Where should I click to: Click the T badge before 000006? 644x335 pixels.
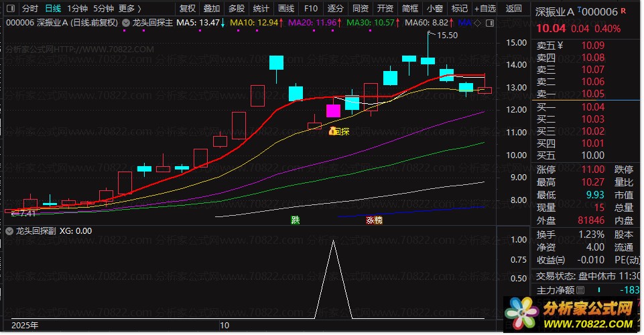pyautogui.click(x=579, y=9)
